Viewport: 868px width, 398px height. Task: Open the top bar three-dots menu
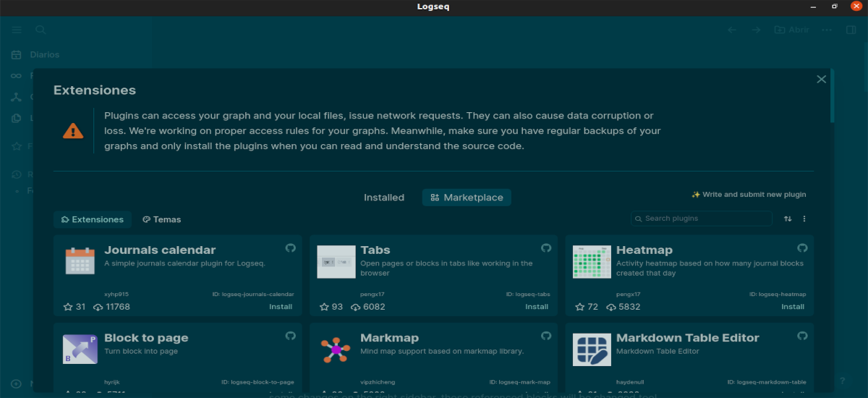pos(828,30)
